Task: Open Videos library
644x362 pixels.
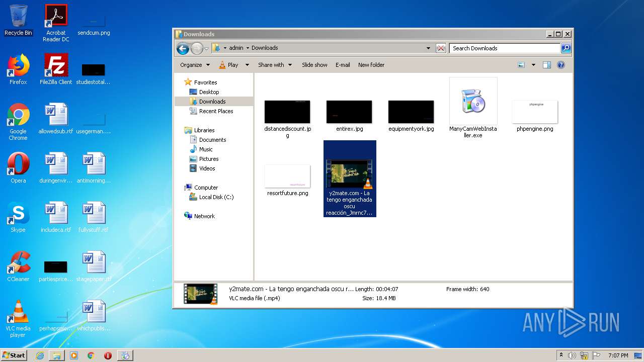Action: [207, 168]
